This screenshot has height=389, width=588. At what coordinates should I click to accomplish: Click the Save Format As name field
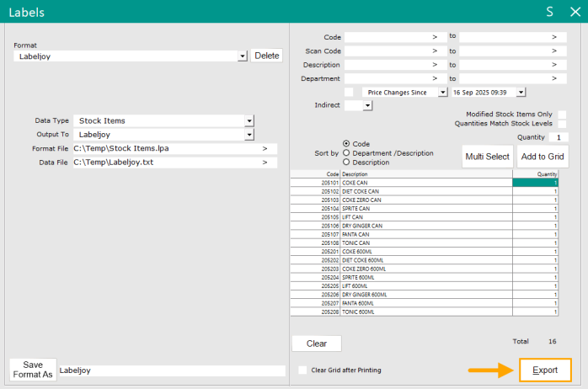[172, 370]
